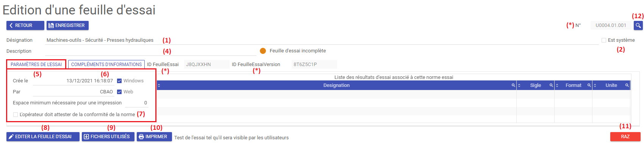
Task: Switch to Compléments d'informations tab
Action: pos(106,65)
